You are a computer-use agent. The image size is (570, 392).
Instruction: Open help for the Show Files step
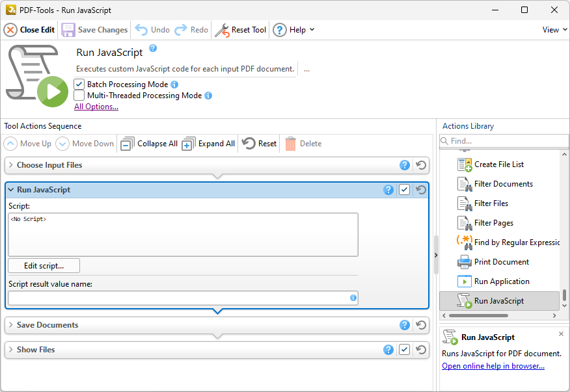click(388, 350)
